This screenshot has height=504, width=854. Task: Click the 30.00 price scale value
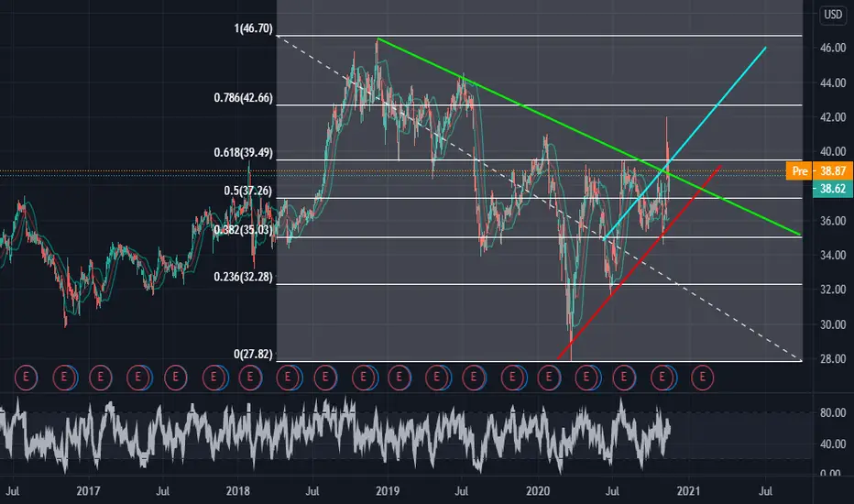tap(833, 324)
